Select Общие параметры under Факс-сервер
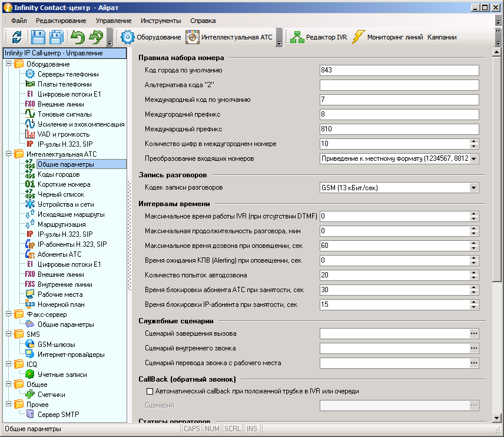The image size is (504, 437). tap(65, 325)
